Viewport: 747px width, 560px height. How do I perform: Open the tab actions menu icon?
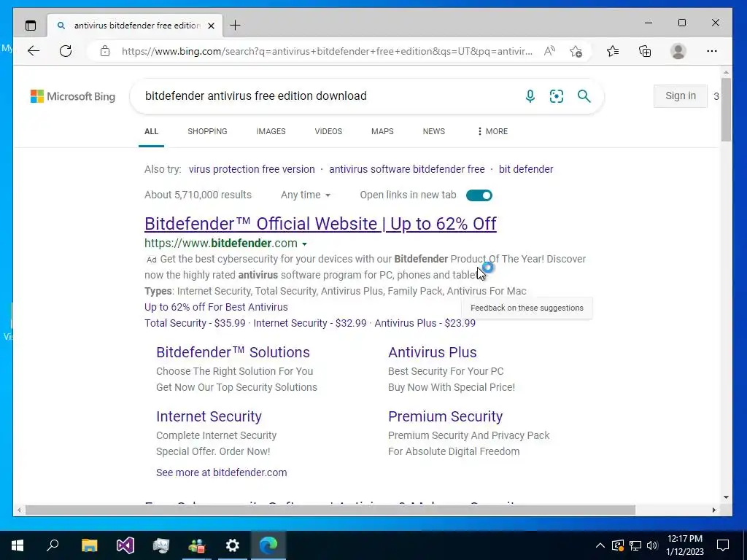pyautogui.click(x=31, y=26)
